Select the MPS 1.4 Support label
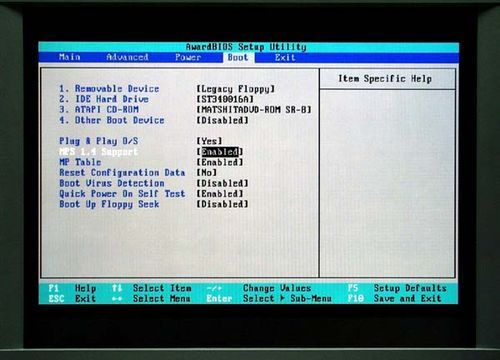This screenshot has height=360, width=500. (99, 152)
